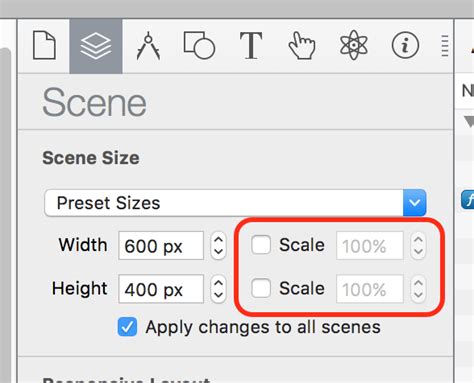Click the inspector panel divider grip handle

[x=445, y=46]
